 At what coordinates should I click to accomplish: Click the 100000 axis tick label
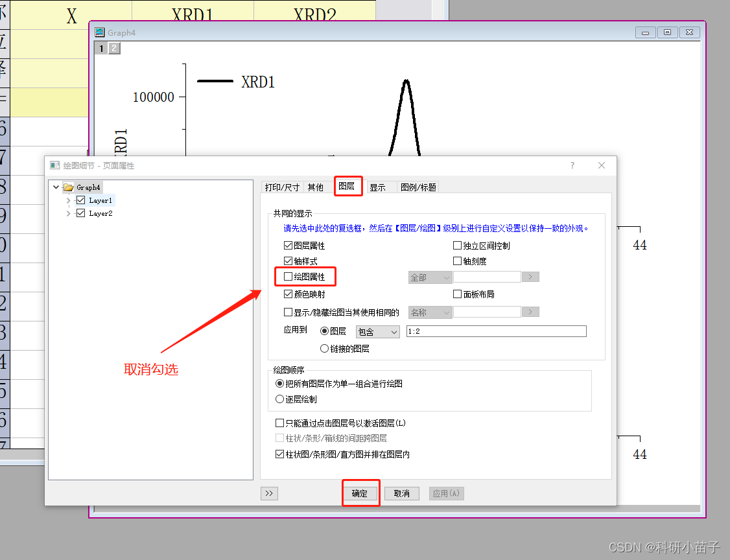click(154, 97)
